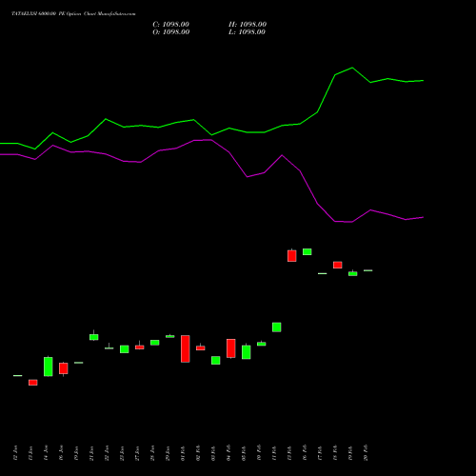This screenshot has height=476, width=476.
Task: Select the green candle above 16 Feb
Action: 307,251
